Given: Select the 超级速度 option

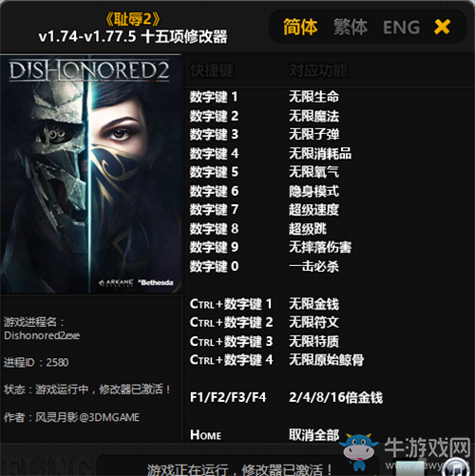Looking at the screenshot, I should point(313,210).
